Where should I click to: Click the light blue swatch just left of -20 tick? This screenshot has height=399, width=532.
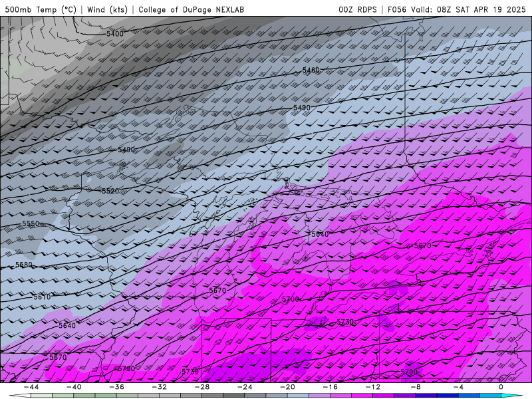click(277, 396)
